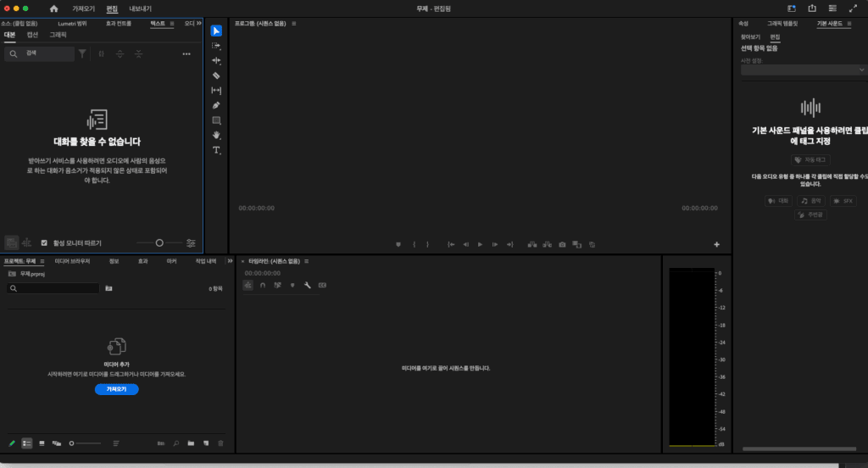The image size is (868, 468).
Task: Switch Project panel to Freeform View
Action: point(57,443)
